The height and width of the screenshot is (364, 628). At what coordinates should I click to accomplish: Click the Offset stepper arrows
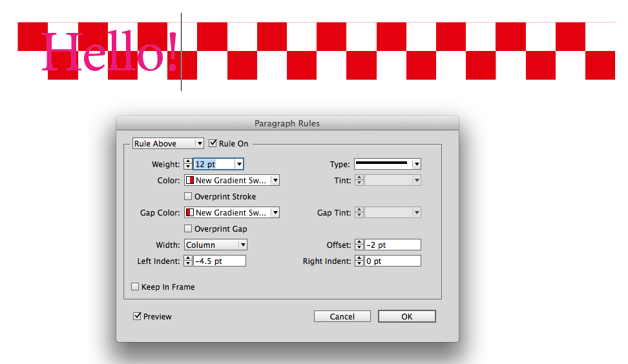(359, 245)
